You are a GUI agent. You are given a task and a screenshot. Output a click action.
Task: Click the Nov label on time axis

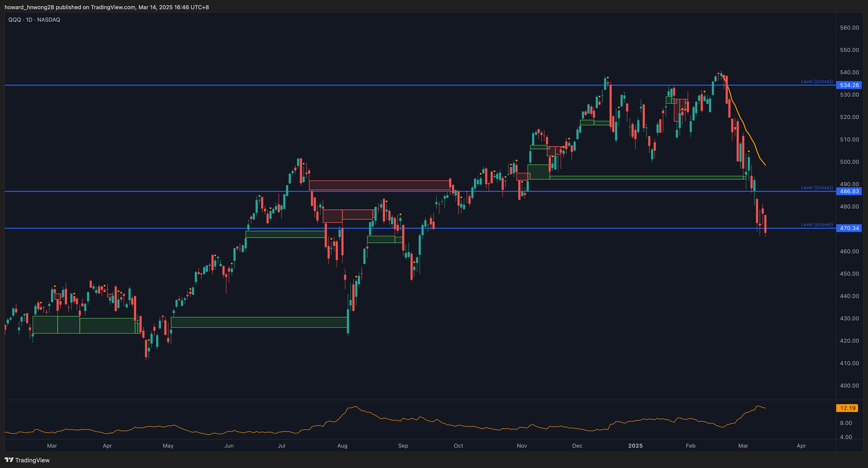(522, 445)
